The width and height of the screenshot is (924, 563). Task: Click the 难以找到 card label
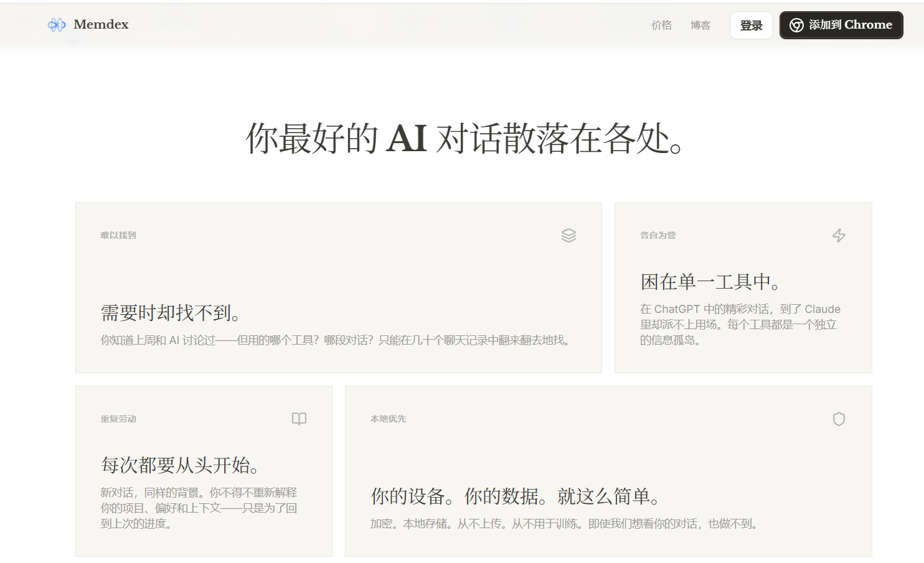(118, 235)
